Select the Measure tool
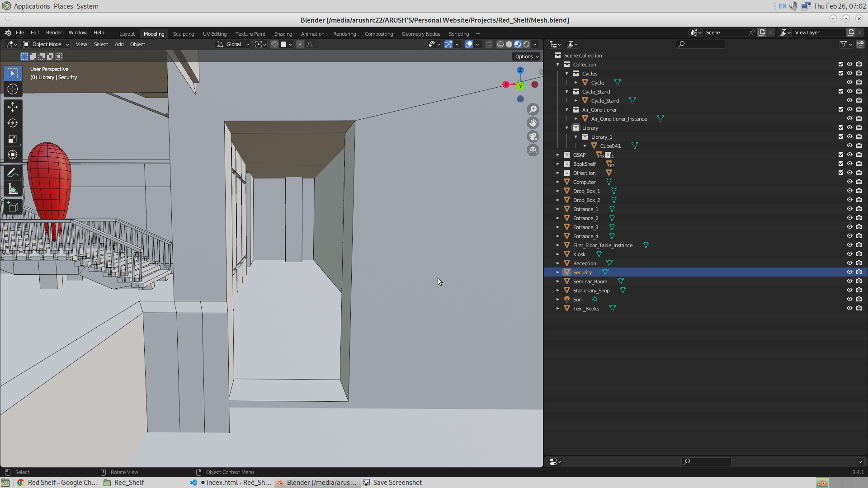 point(13,189)
